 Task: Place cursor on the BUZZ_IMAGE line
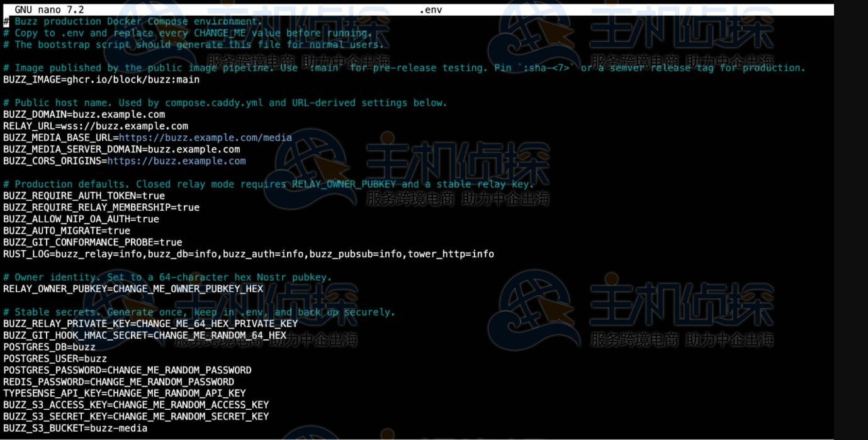click(101, 80)
